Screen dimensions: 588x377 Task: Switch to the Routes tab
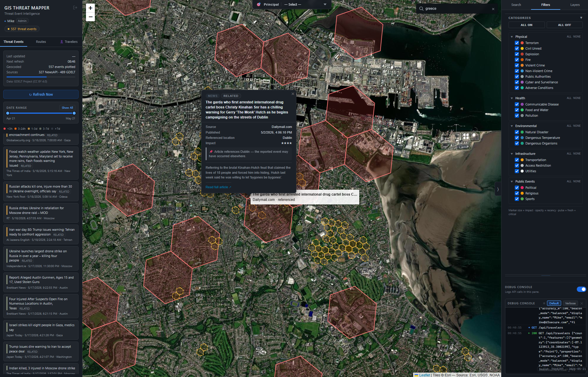41,42
